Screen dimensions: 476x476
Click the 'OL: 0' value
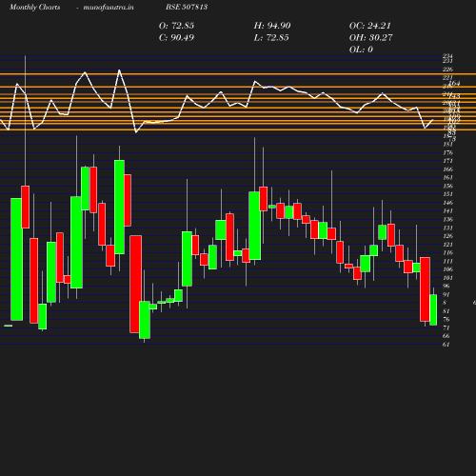361,50
